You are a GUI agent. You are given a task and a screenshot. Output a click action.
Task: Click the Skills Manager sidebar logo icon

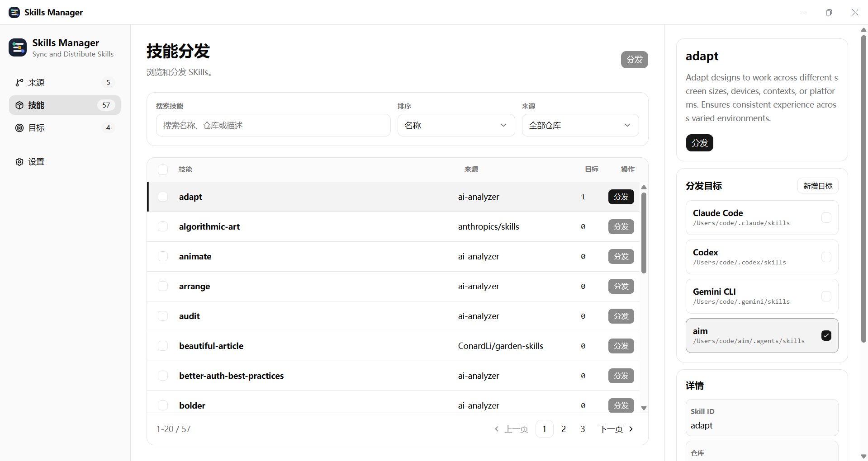point(18,47)
